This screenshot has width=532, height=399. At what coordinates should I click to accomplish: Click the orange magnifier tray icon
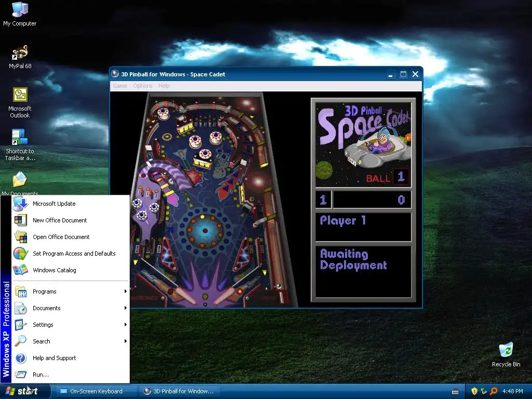[494, 391]
